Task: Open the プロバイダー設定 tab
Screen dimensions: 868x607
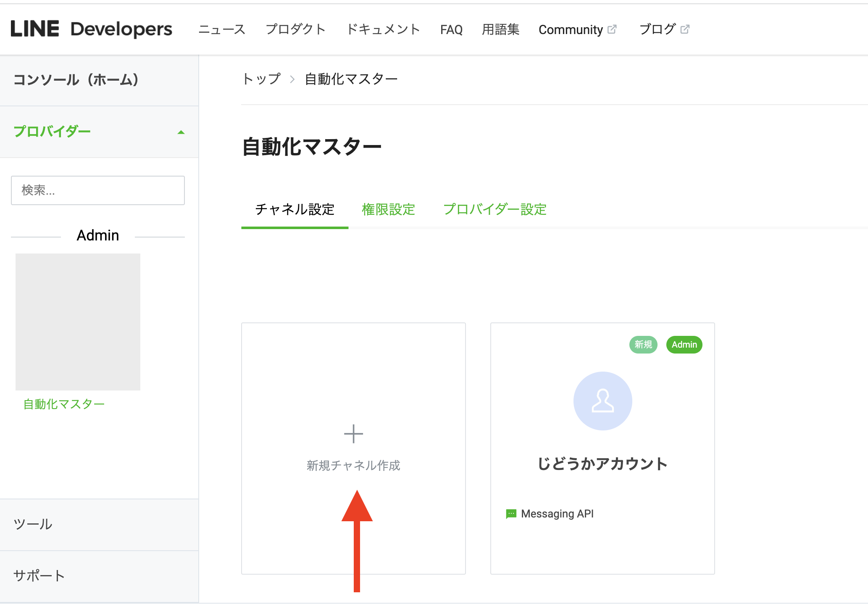Action: coord(494,209)
